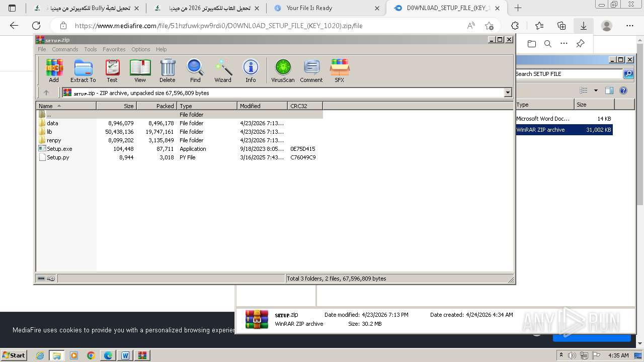Show archive Info
This screenshot has height=362, width=644.
251,70
